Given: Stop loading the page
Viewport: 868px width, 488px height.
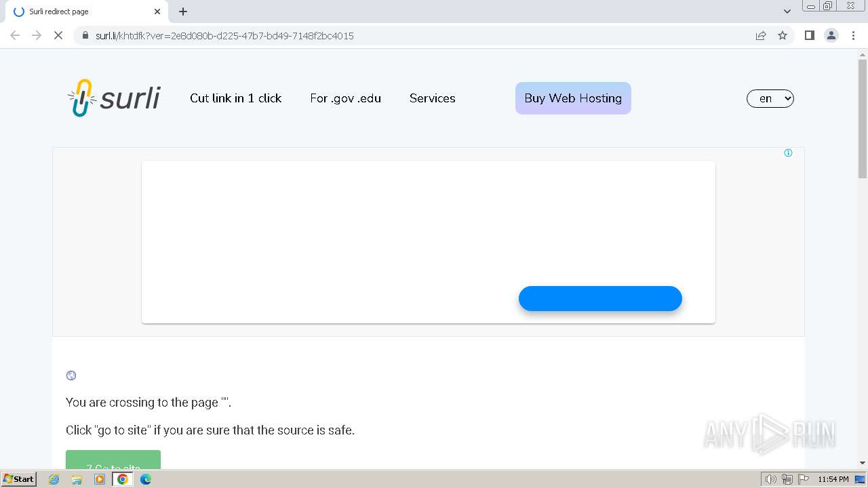Looking at the screenshot, I should [58, 35].
